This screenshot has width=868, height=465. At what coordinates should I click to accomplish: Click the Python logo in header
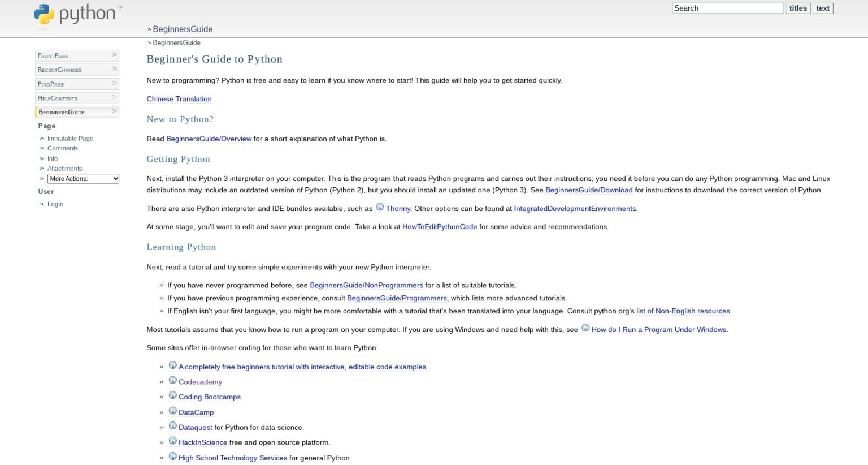(77, 15)
